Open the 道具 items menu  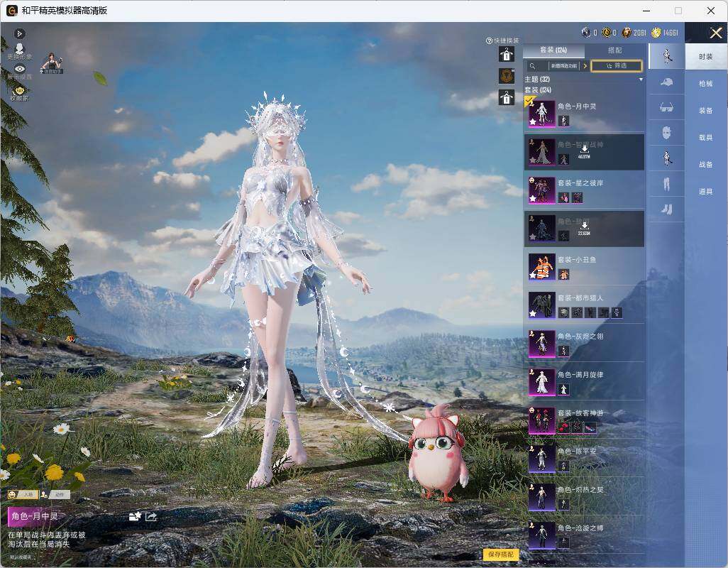706,192
